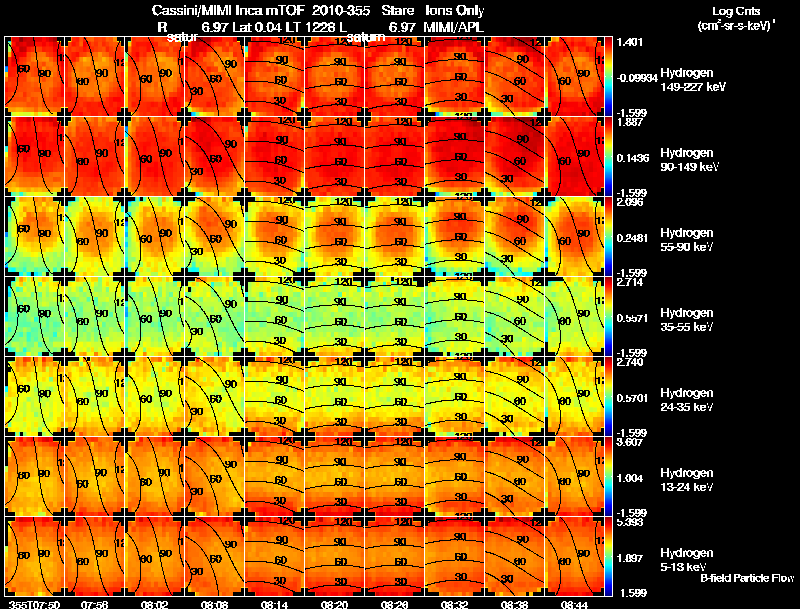
Task: Click the "Ions Only" label in the title
Action: (x=455, y=11)
